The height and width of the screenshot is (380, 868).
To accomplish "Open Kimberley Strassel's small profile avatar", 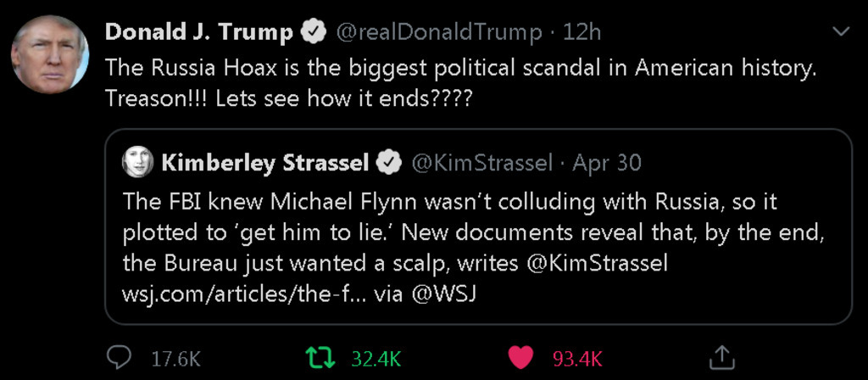I will click(x=137, y=162).
